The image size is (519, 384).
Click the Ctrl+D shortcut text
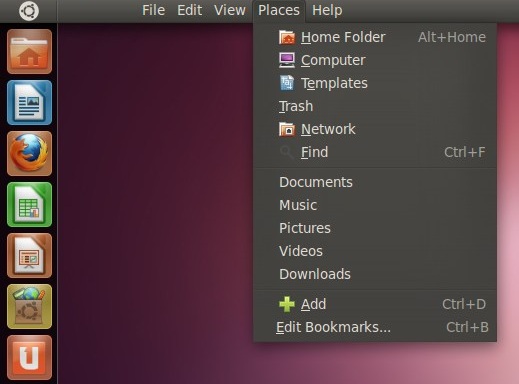coord(464,304)
